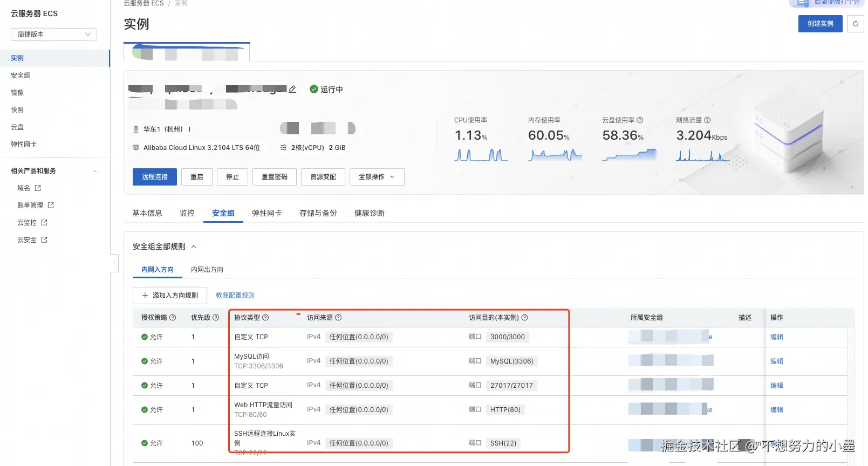Switch to the 弹性网卡 tab
The width and height of the screenshot is (868, 466).
[267, 213]
